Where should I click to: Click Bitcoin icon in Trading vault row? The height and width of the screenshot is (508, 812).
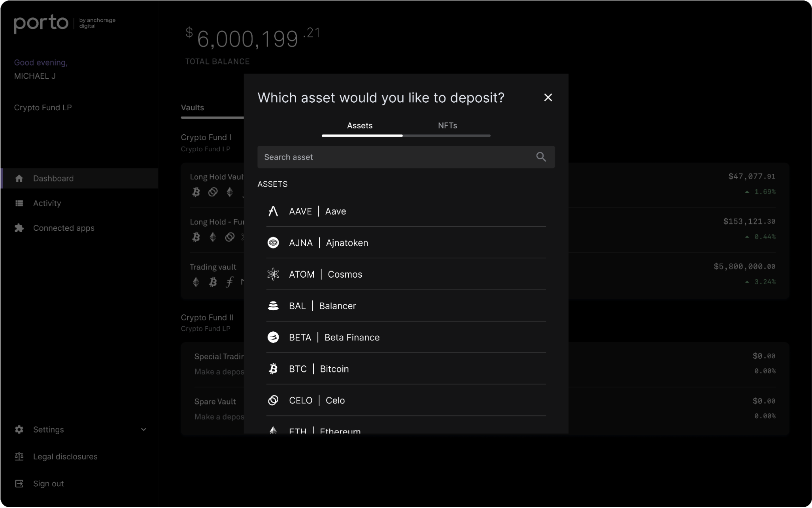[x=213, y=282]
